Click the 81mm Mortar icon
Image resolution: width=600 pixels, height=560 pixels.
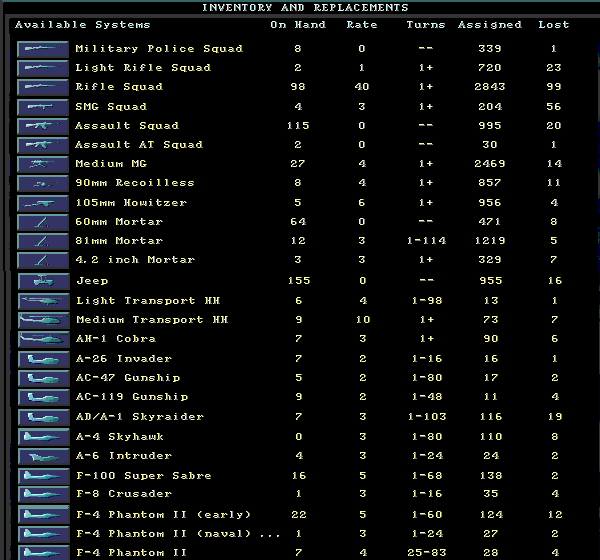coord(43,242)
